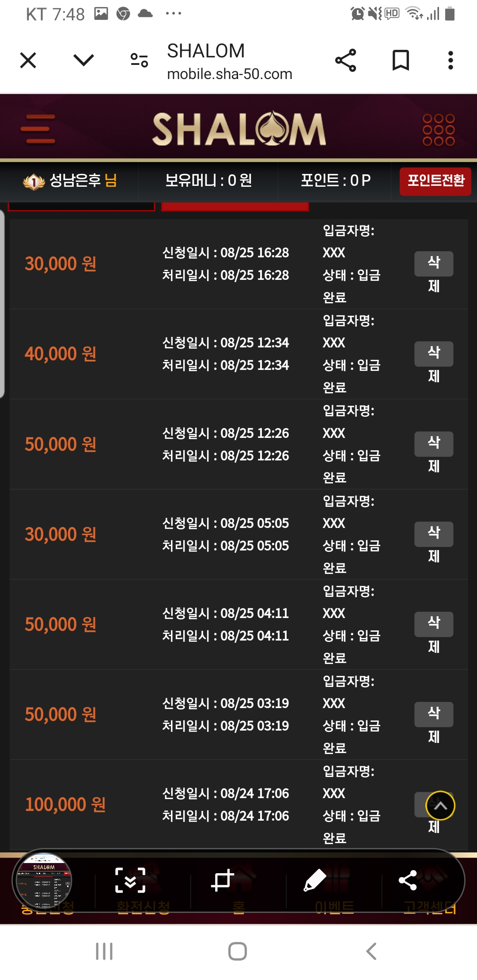Viewport: 477px width, 980px height.
Task: Open the SHALOM hamburger menu
Action: 38,129
